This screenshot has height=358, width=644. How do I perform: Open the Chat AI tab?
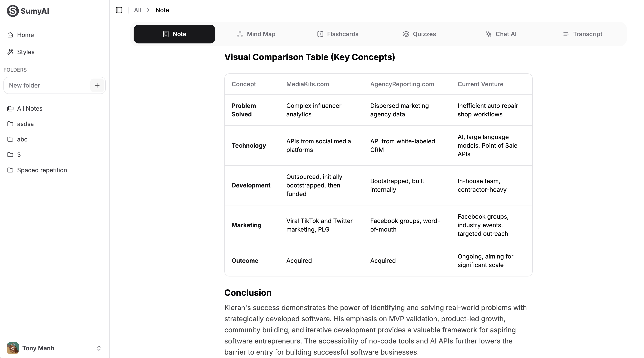(x=501, y=34)
